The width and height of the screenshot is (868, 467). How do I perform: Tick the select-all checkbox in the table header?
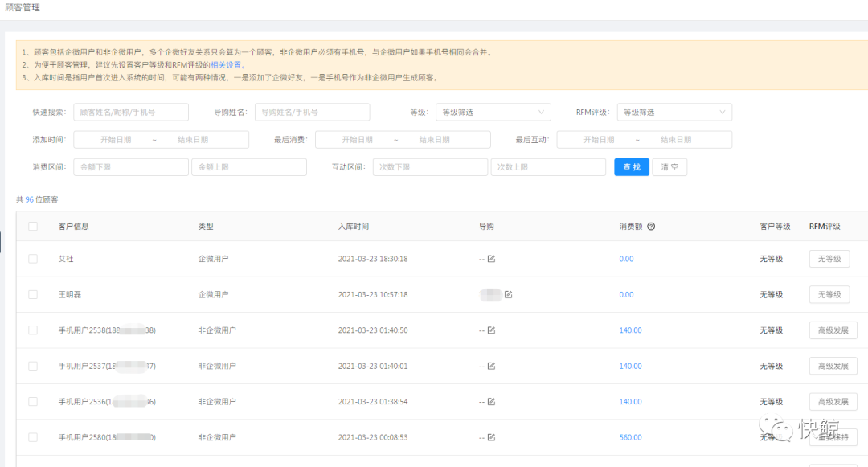(x=33, y=227)
